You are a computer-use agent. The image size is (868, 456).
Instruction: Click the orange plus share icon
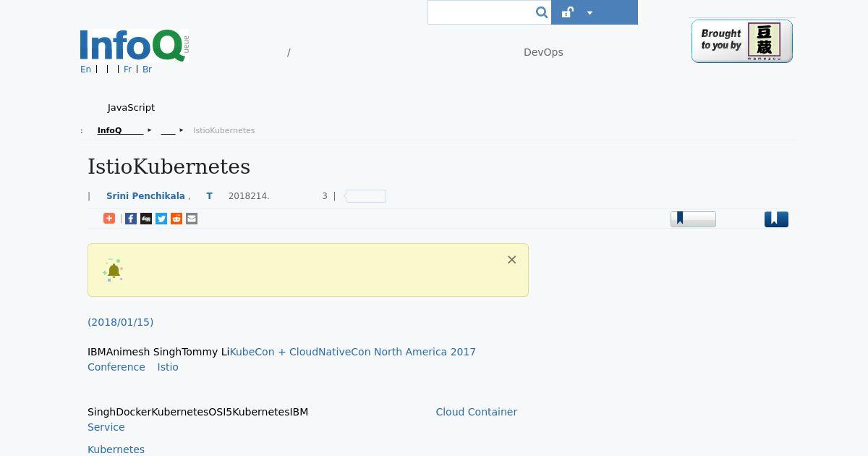(109, 218)
